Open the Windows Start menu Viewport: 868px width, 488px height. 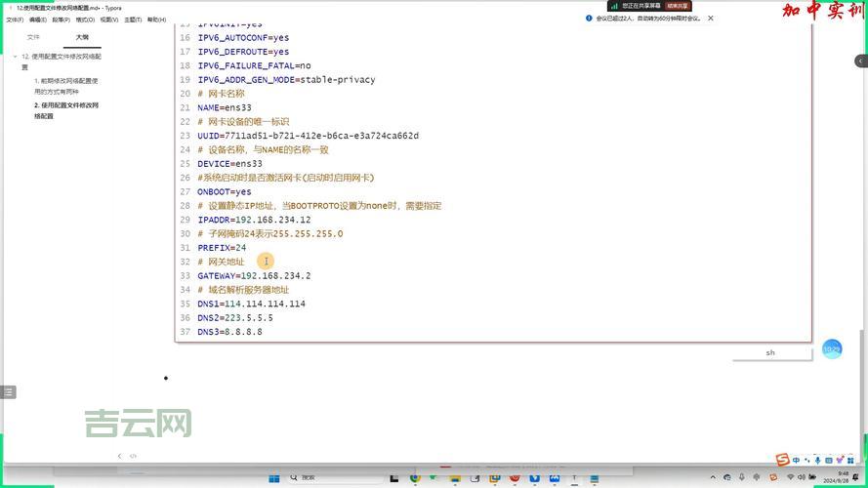coord(274,478)
